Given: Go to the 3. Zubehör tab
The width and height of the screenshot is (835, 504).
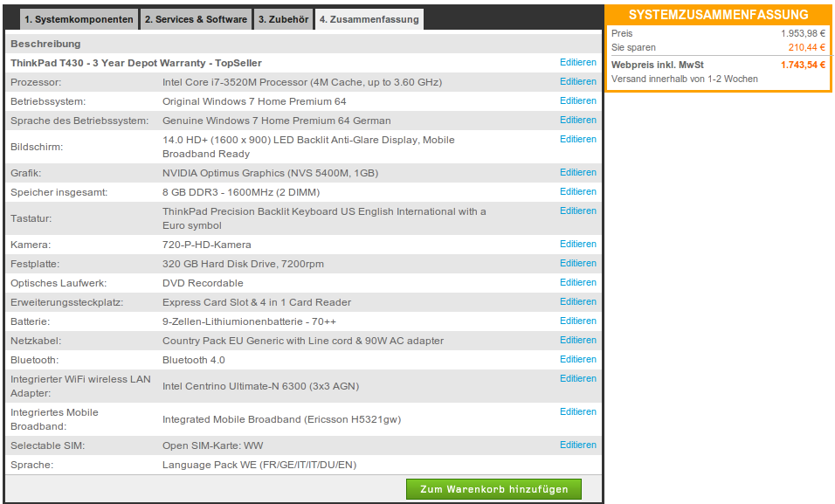Looking at the screenshot, I should [x=283, y=19].
